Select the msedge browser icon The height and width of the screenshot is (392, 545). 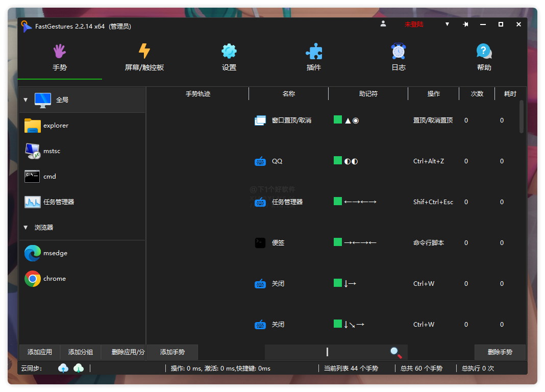(32, 253)
